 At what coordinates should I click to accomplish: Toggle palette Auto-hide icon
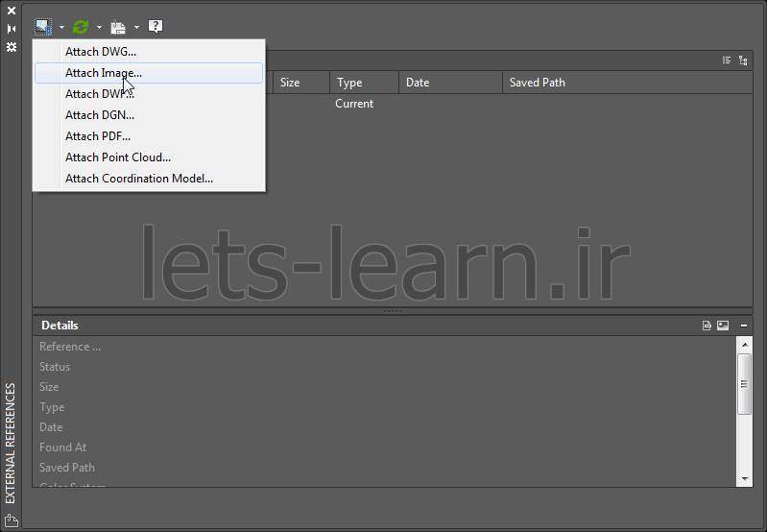[12, 29]
